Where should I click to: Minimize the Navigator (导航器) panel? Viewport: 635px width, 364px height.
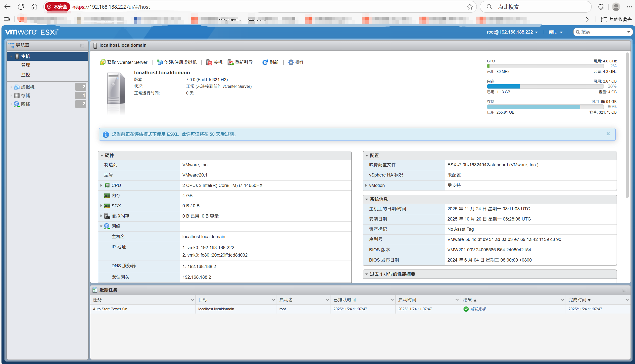pos(82,45)
